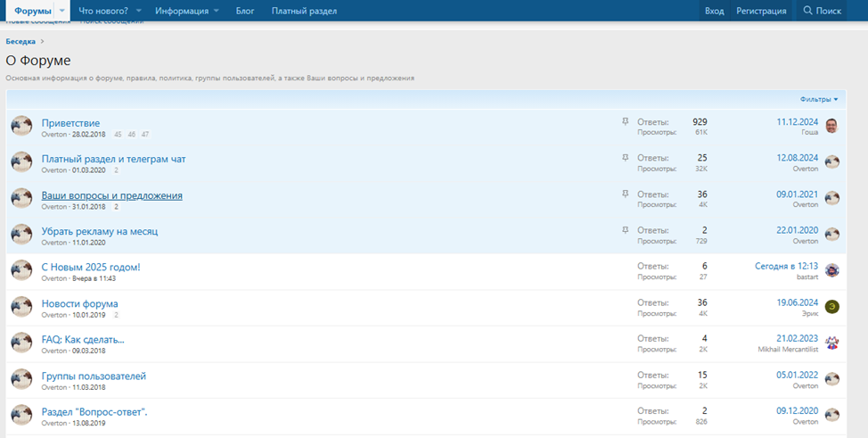
Task: Open the Фильтры dropdown
Action: [x=819, y=99]
